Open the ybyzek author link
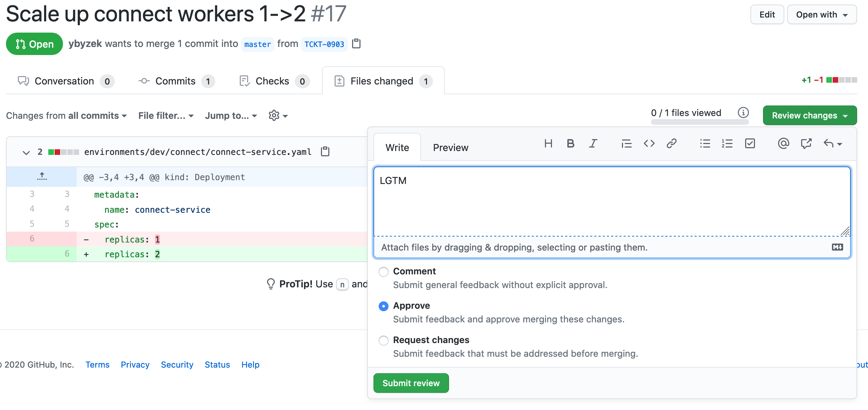The height and width of the screenshot is (410, 868). click(85, 43)
